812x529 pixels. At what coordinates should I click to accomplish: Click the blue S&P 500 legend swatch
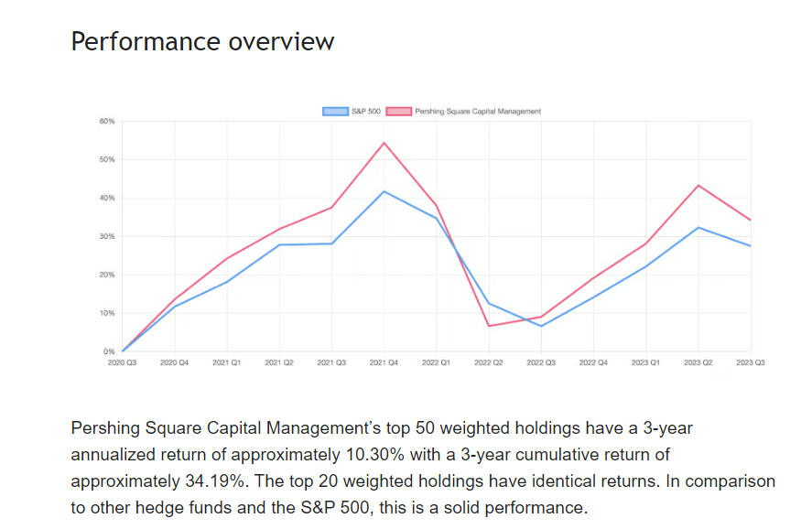pos(335,112)
